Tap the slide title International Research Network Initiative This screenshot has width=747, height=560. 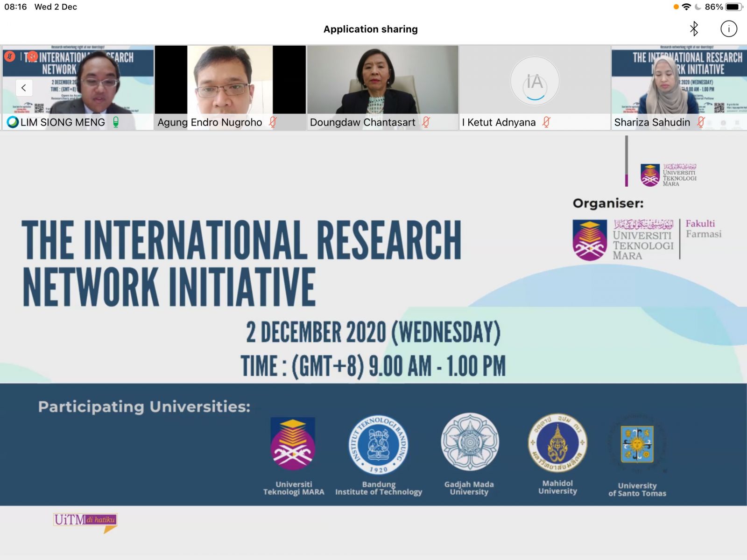(241, 263)
